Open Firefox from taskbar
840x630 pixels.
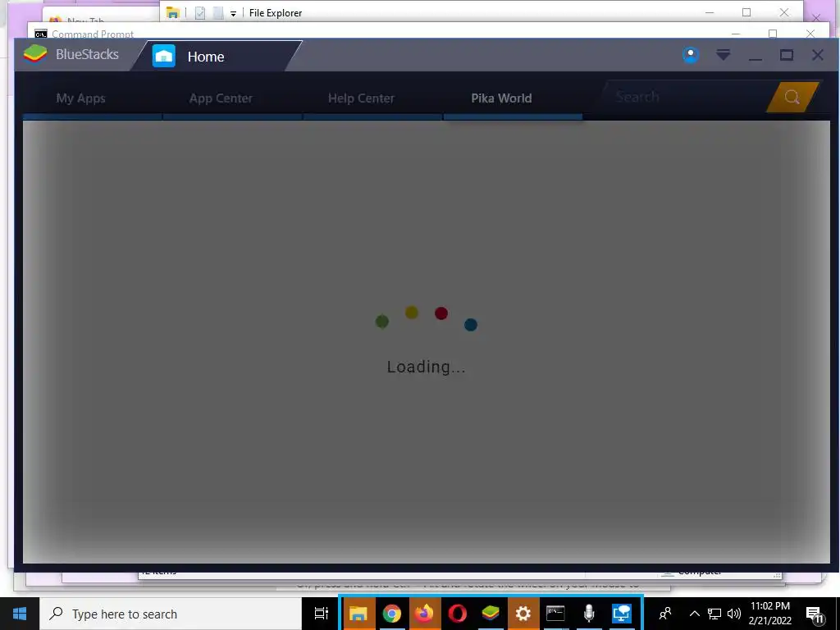[424, 614]
